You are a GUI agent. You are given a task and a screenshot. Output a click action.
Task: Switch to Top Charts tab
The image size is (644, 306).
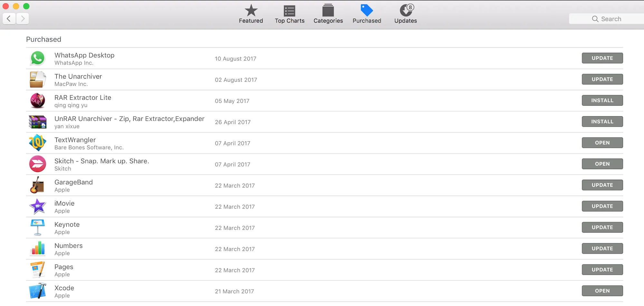[289, 14]
